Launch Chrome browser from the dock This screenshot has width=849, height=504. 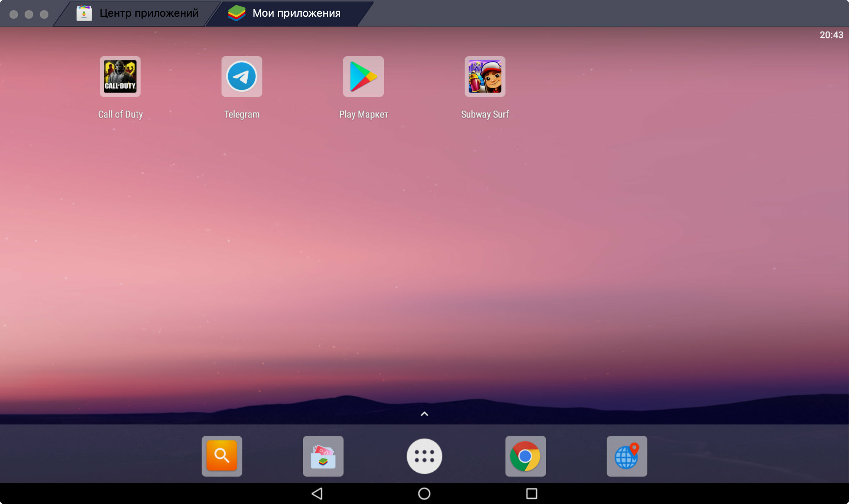[526, 456]
